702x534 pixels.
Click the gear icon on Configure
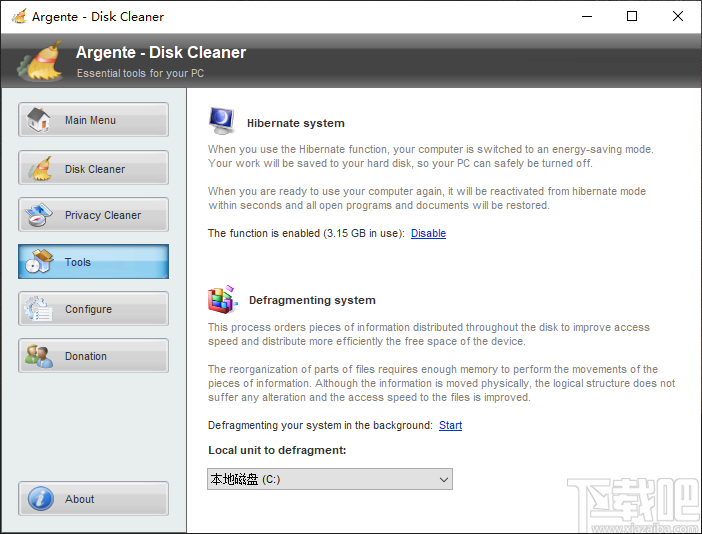39,308
